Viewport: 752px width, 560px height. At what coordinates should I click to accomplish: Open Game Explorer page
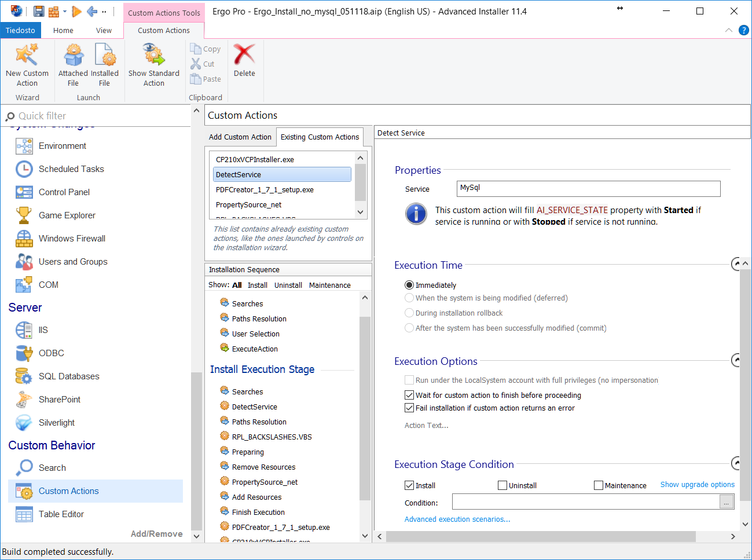(67, 215)
